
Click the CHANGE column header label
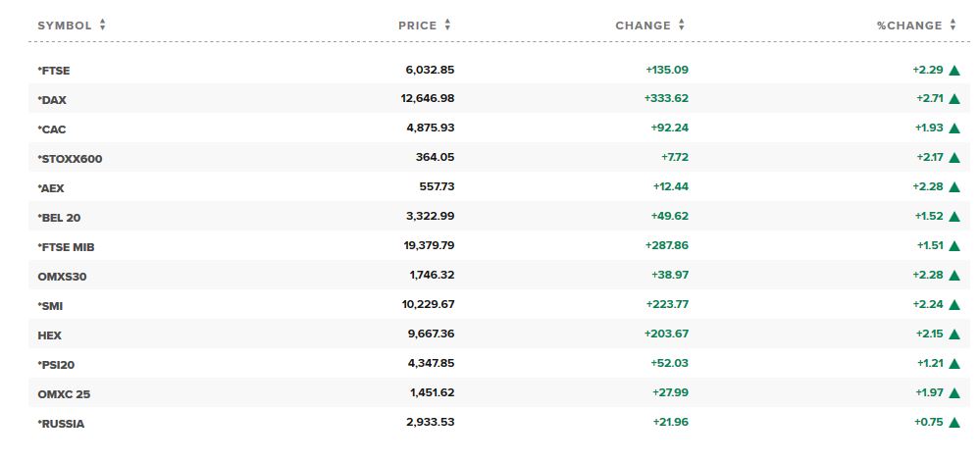(644, 26)
